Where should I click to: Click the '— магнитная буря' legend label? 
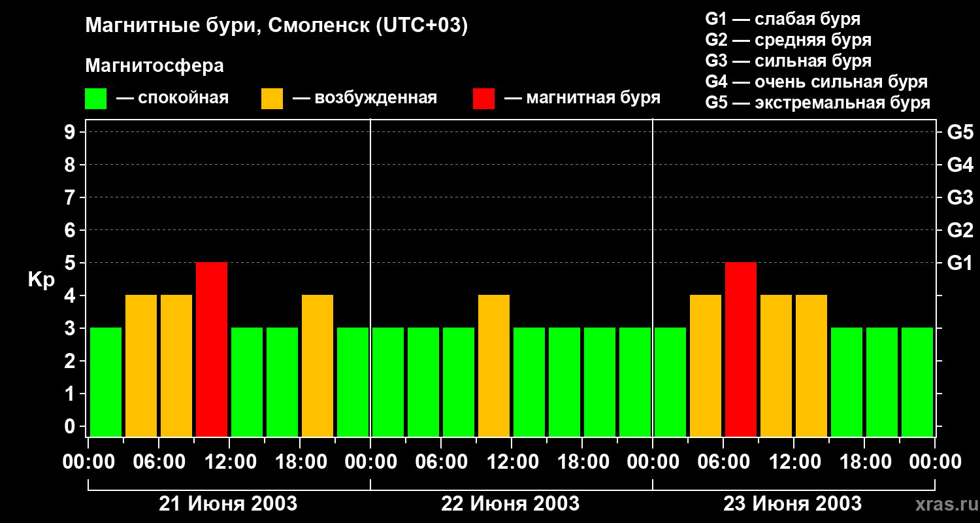pos(582,98)
